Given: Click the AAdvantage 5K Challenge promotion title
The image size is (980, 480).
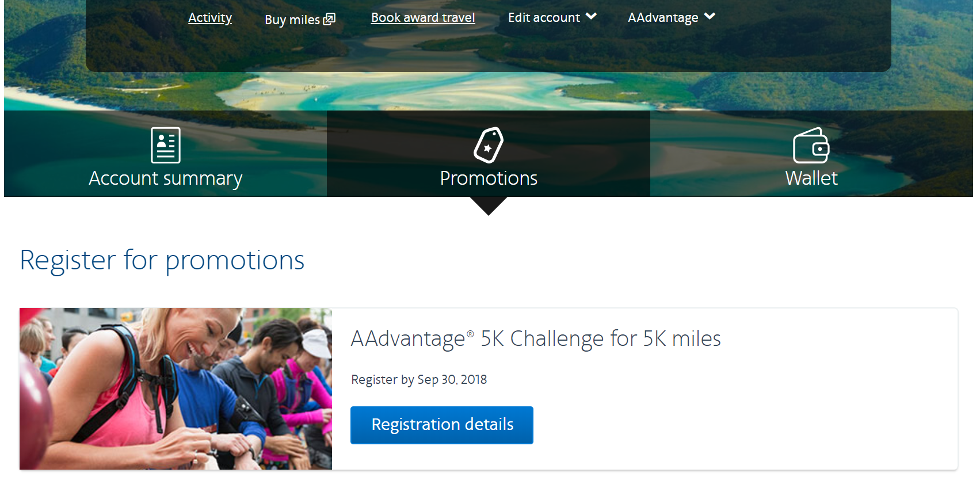Looking at the screenshot, I should pos(536,339).
